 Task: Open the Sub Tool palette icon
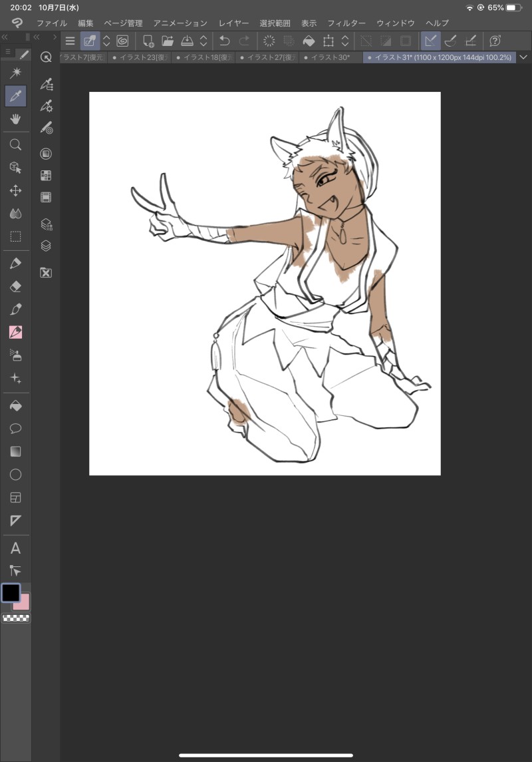point(46,84)
